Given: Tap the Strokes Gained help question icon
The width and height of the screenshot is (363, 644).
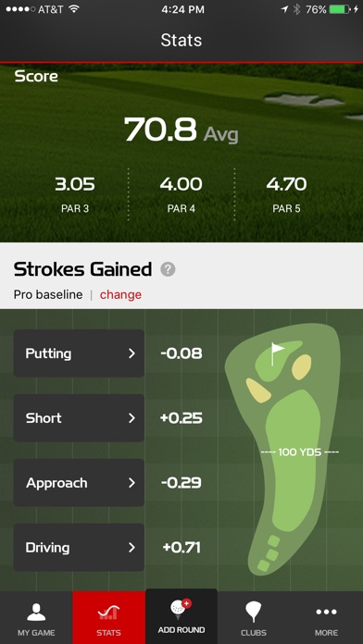Looking at the screenshot, I should [x=168, y=270].
